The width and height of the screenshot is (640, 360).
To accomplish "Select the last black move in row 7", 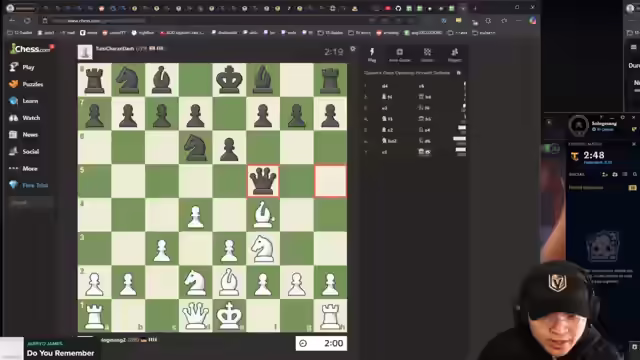I will point(424,152).
